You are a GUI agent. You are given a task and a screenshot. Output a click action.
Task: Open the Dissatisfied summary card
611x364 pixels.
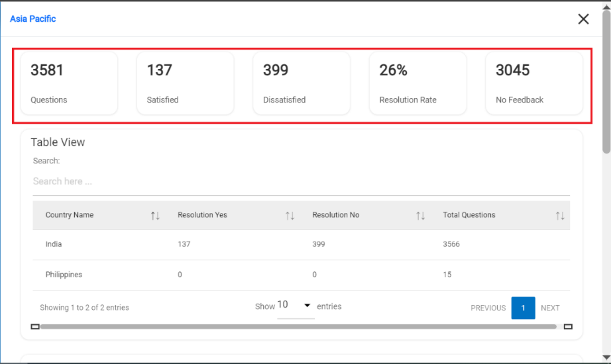(x=302, y=84)
